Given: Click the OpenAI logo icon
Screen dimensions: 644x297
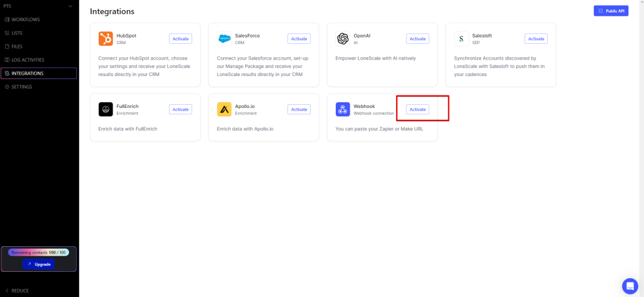Looking at the screenshot, I should [x=343, y=39].
